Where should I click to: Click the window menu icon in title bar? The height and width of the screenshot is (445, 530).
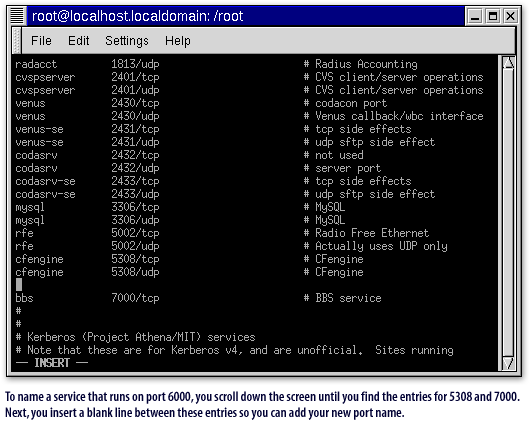[17, 16]
